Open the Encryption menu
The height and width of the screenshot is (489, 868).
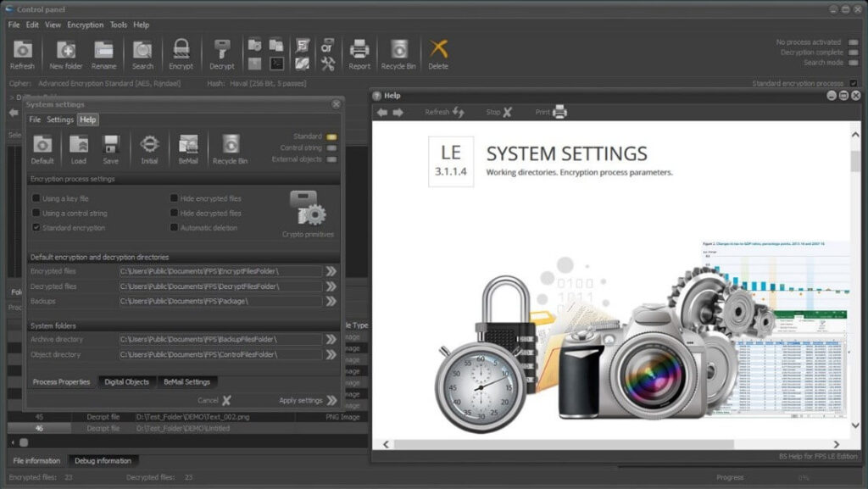pos(86,25)
